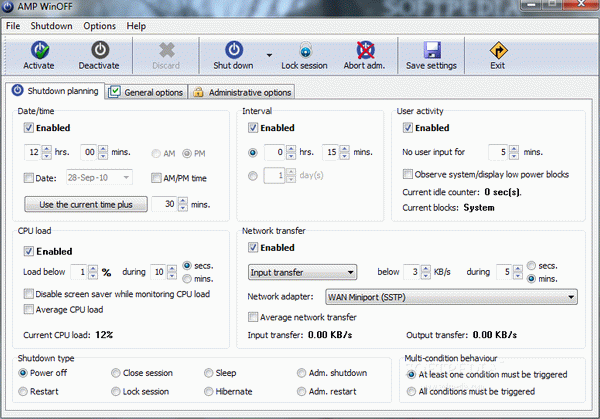Viewport: 600px width, 419px height.
Task: Click the Shut down toolbar icon
Action: (x=234, y=50)
